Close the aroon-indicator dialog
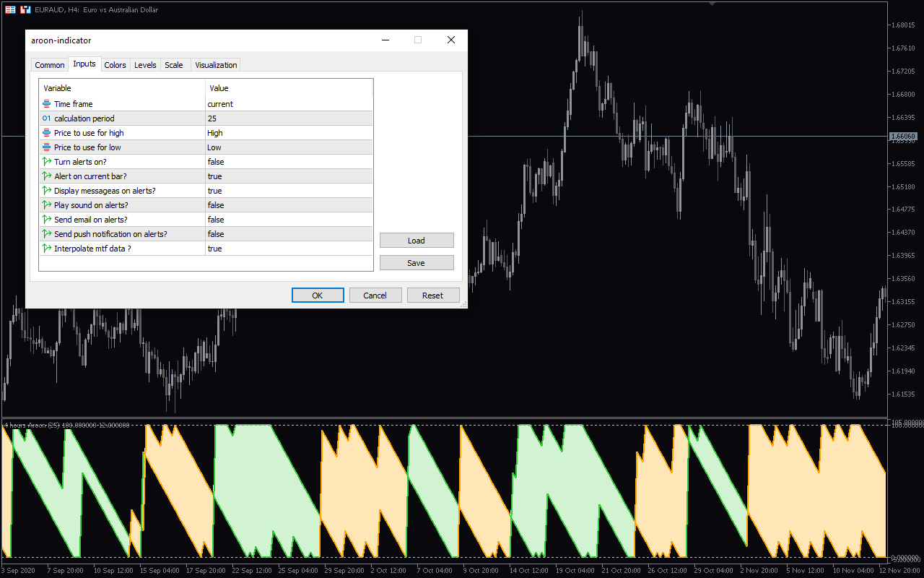This screenshot has width=924, height=578. tap(451, 40)
